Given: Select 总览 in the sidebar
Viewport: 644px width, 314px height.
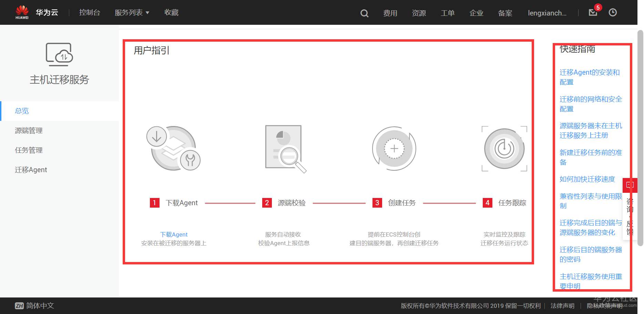Looking at the screenshot, I should [x=60, y=111].
